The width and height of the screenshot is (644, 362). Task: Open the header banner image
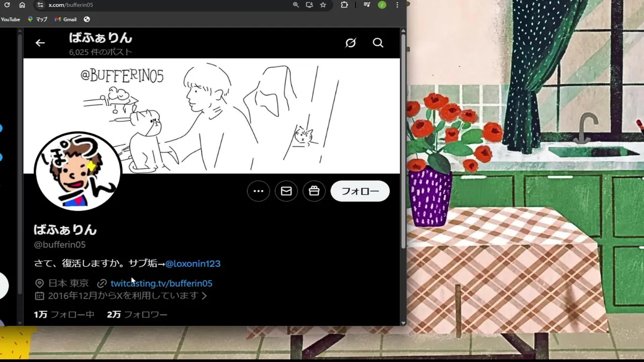(212, 116)
